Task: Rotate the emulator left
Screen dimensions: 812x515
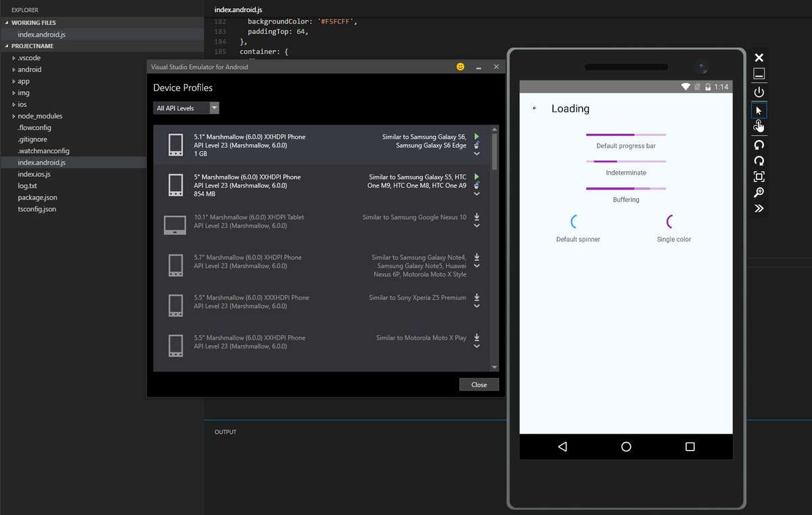Action: pos(759,144)
